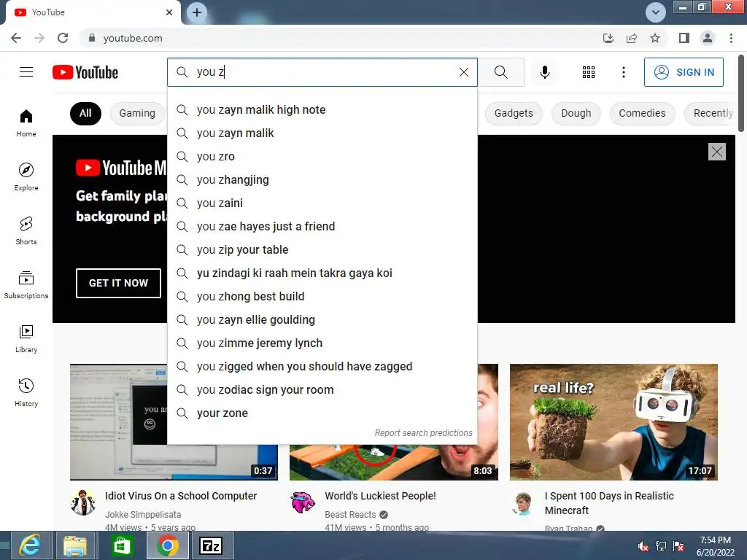Select the Comedies filter chip
Viewport: 747px width, 560px height.
click(642, 113)
